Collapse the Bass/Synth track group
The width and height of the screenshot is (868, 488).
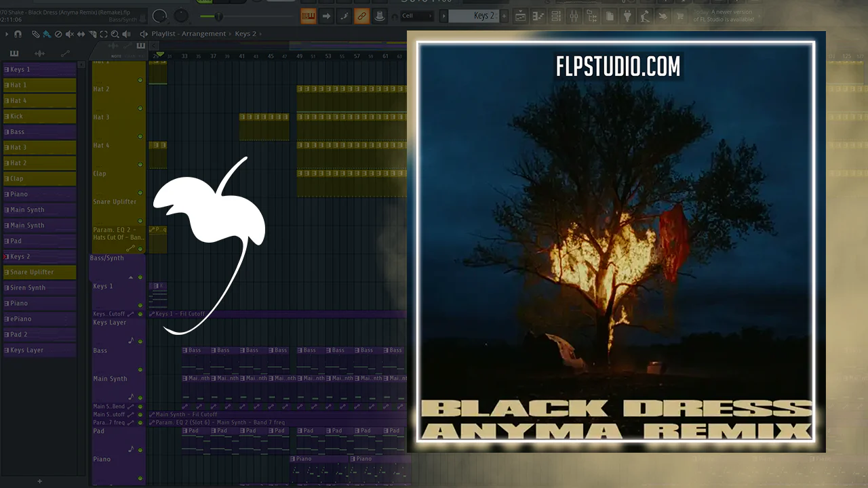coord(131,277)
